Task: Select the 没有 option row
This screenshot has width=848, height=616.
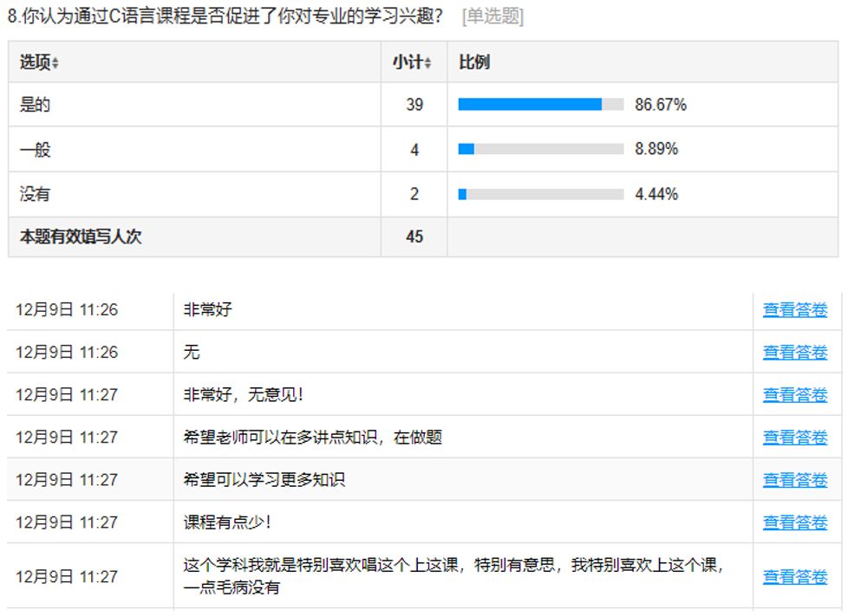Action: coord(36,194)
